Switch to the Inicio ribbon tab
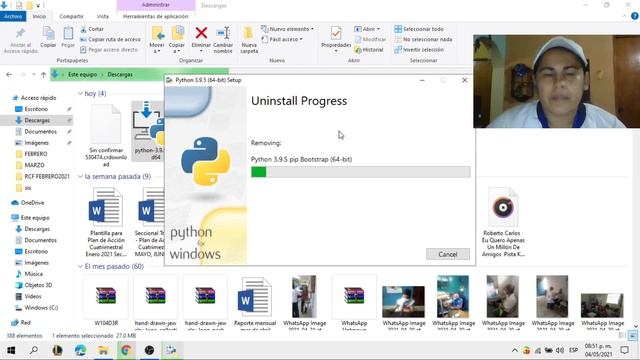The width and height of the screenshot is (640, 360). 39,16
